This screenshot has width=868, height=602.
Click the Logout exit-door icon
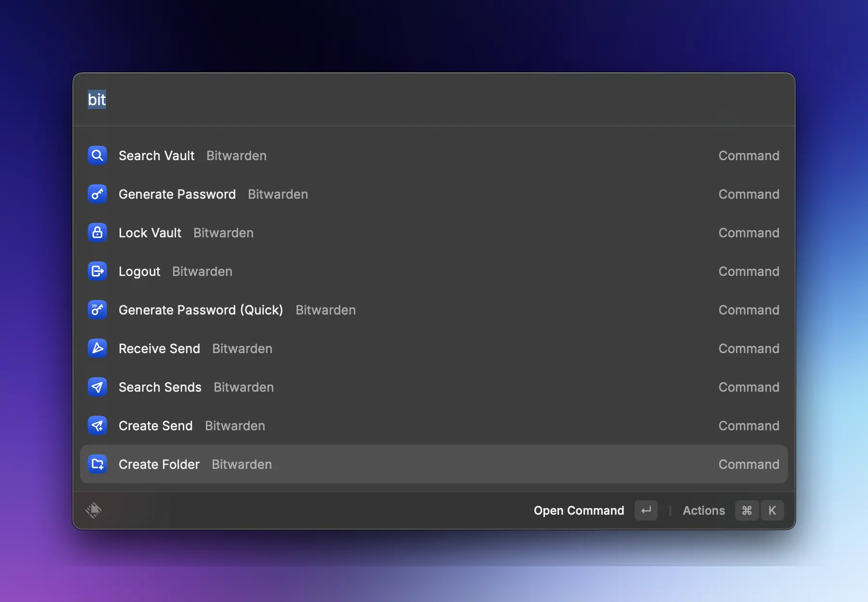[x=97, y=271]
